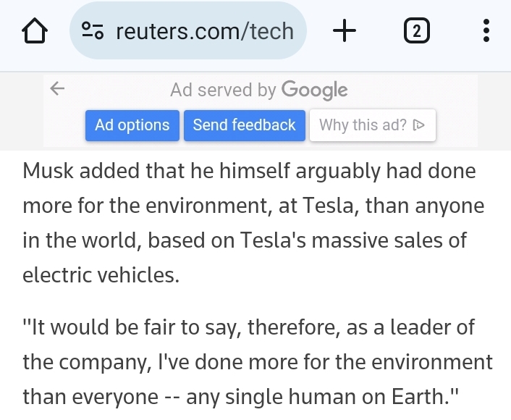This screenshot has width=511, height=420.
Task: Tap line starting 'It would be fair'
Action: click(249, 327)
